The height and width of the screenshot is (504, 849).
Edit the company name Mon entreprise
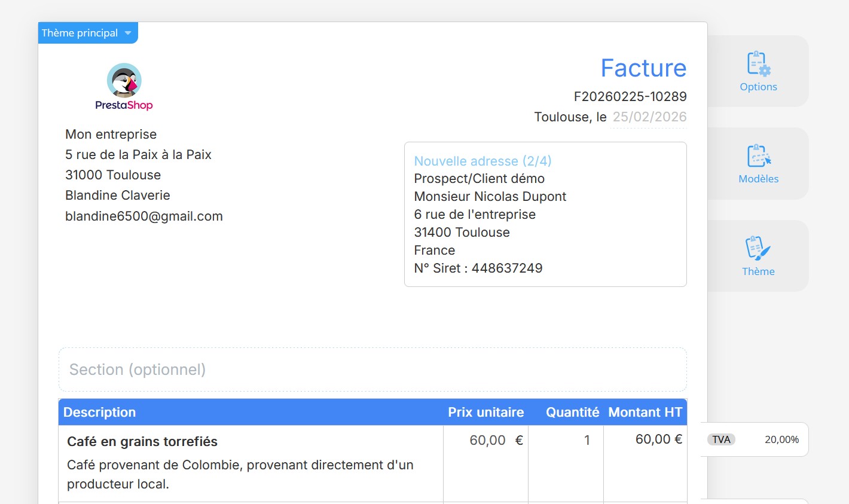[x=111, y=135]
